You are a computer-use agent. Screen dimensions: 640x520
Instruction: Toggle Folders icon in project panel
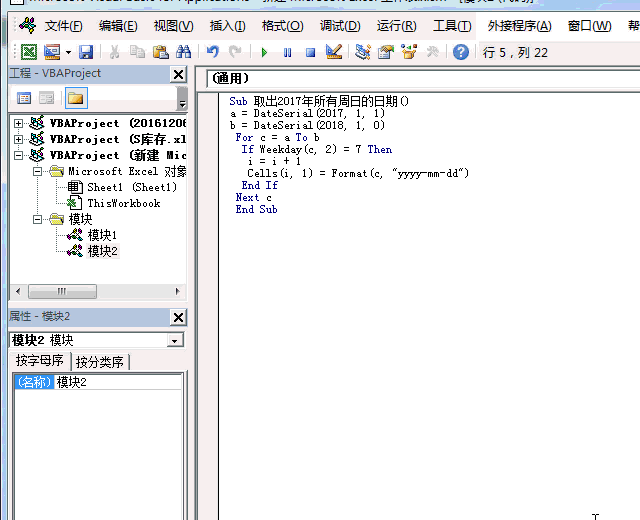click(76, 98)
